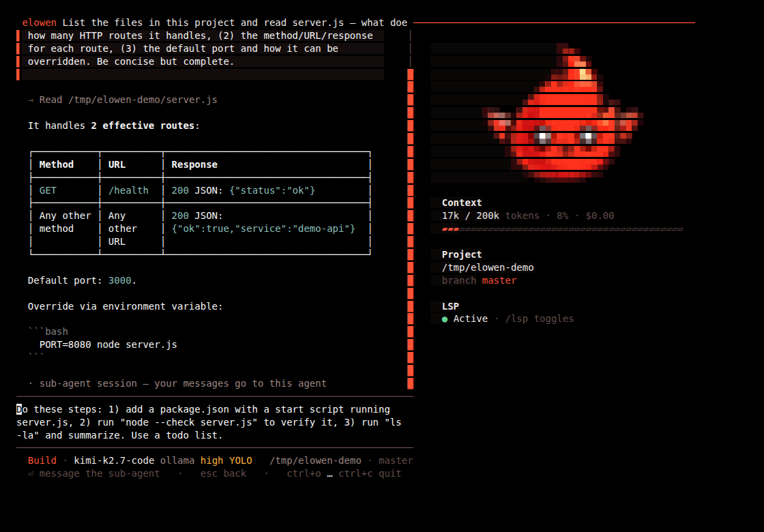Click the red pixel-art mascot image
Screen dimensions: 764x532
coord(563,113)
